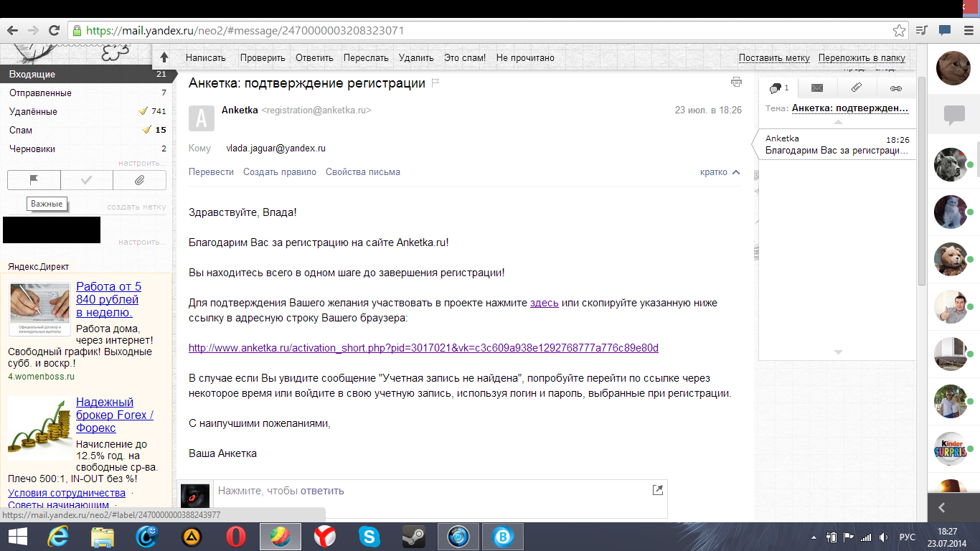Mark the message with Это спам!
980x551 pixels.
coord(465,58)
